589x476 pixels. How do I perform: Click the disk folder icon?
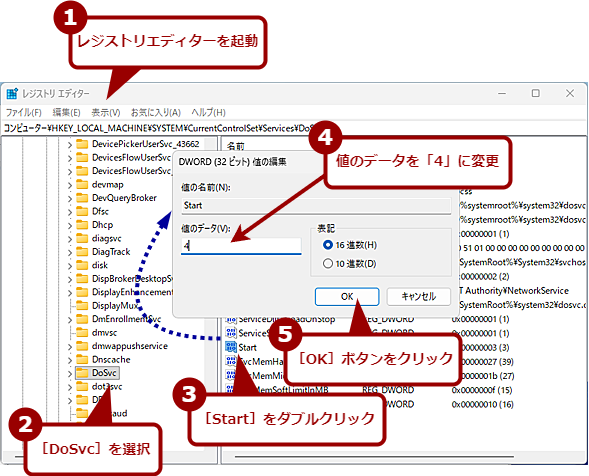82,265
